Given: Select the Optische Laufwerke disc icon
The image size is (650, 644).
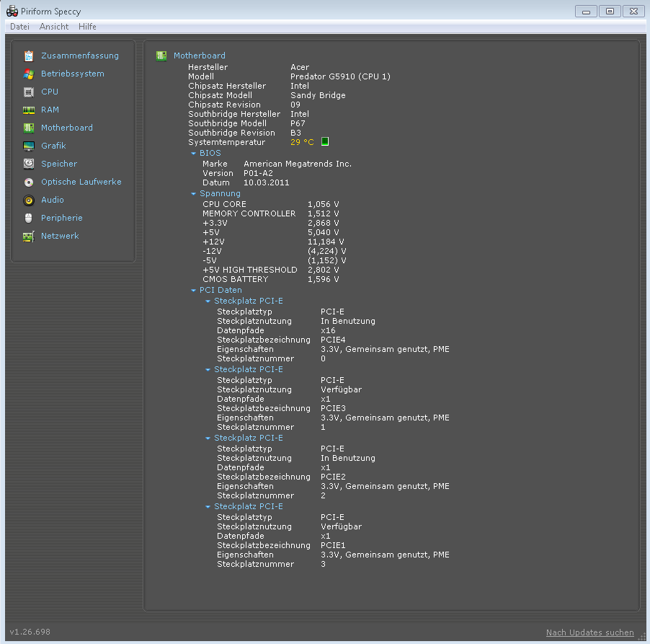Looking at the screenshot, I should click(29, 182).
